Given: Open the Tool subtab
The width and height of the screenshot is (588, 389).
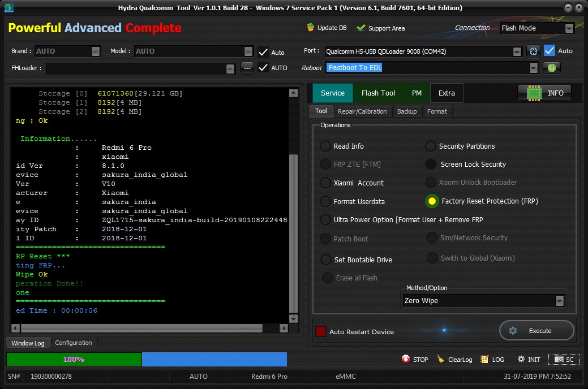Looking at the screenshot, I should [x=321, y=111].
